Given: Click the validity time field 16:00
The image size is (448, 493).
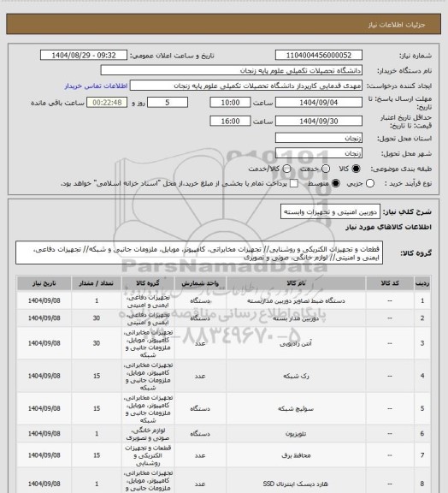Looking at the screenshot, I should click(x=230, y=121).
